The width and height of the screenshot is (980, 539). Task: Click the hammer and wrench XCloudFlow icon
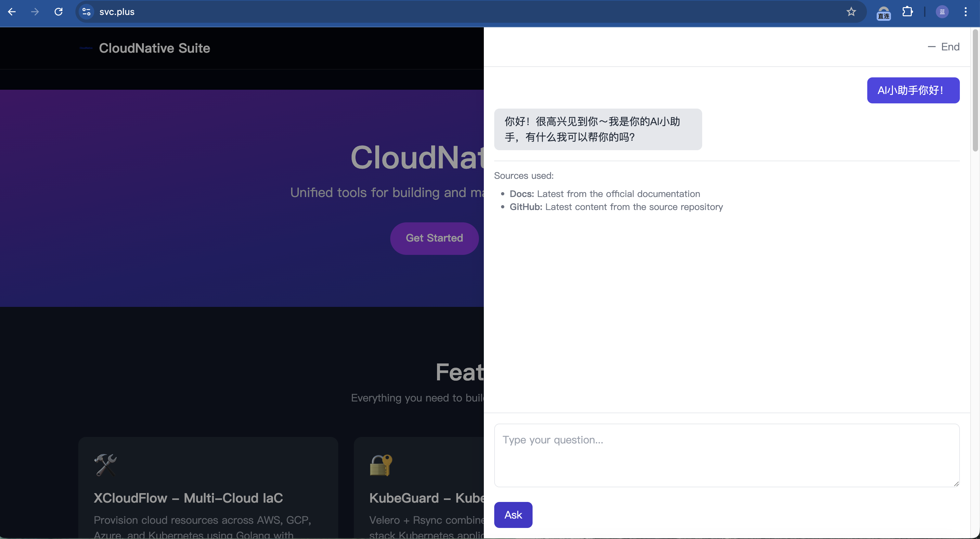(105, 465)
